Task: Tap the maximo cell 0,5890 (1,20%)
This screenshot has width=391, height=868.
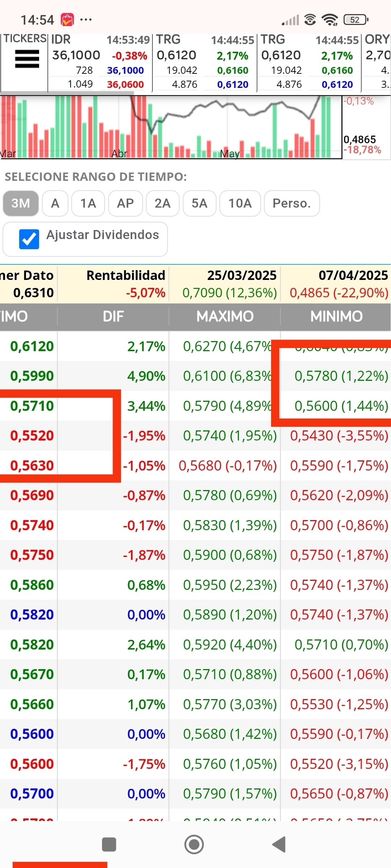Action: (x=230, y=614)
